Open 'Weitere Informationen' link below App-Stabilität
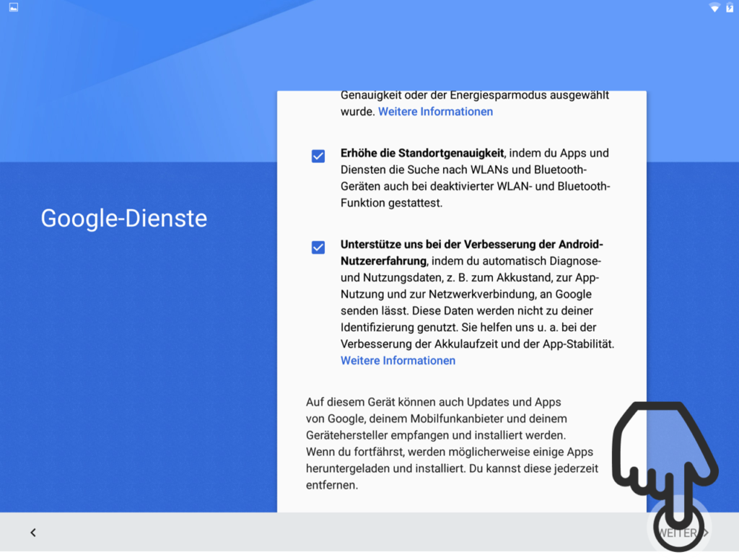Viewport: 739px width, 560px height. 398,361
